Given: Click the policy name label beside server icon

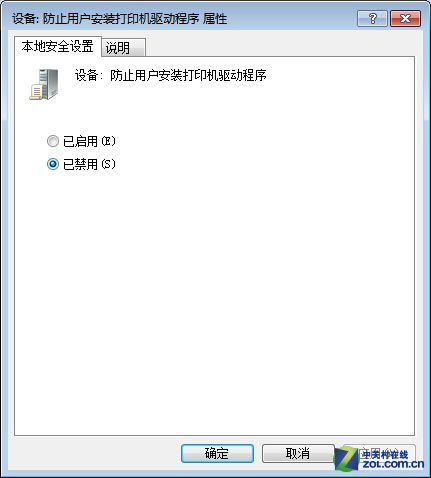Looking at the screenshot, I should [170, 75].
